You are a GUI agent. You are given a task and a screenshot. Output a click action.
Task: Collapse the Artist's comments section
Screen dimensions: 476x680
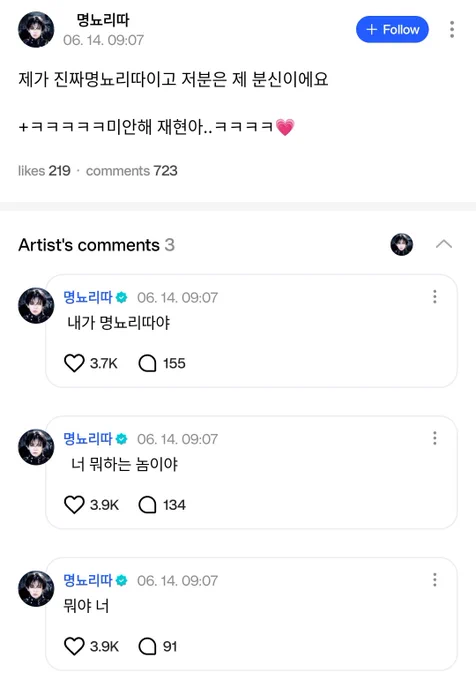[x=443, y=245]
